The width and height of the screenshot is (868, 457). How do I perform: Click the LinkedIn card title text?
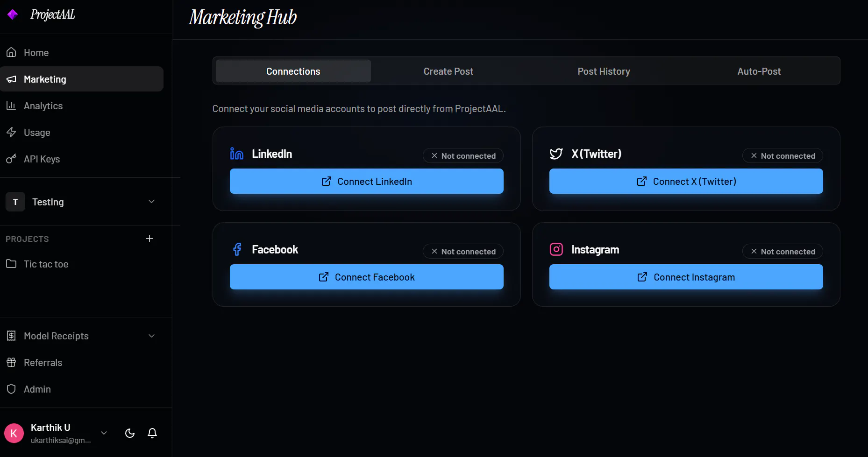(272, 154)
